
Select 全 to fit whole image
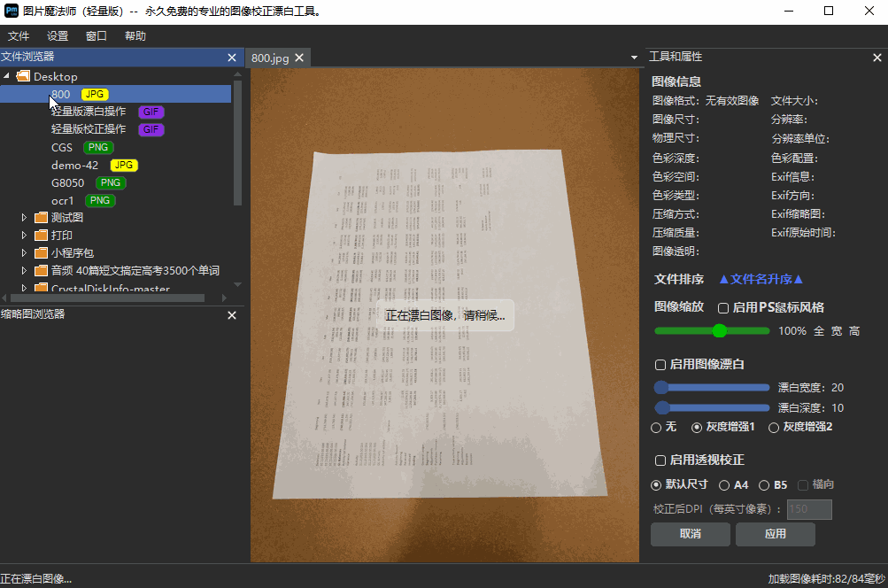(818, 330)
